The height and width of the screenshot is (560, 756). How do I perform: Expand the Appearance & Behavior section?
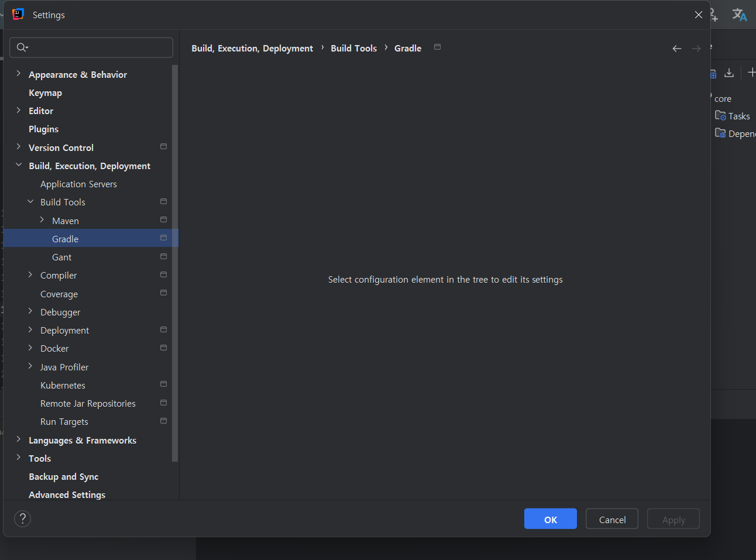coord(19,74)
